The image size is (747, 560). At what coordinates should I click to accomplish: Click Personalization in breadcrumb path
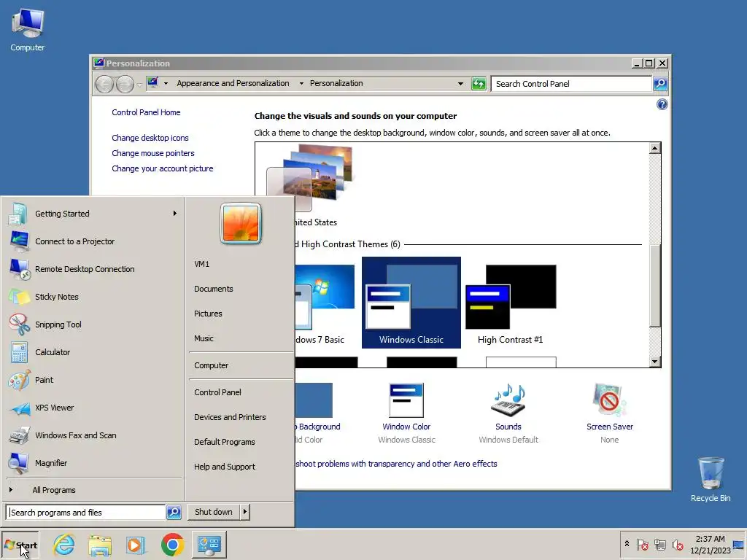(336, 83)
